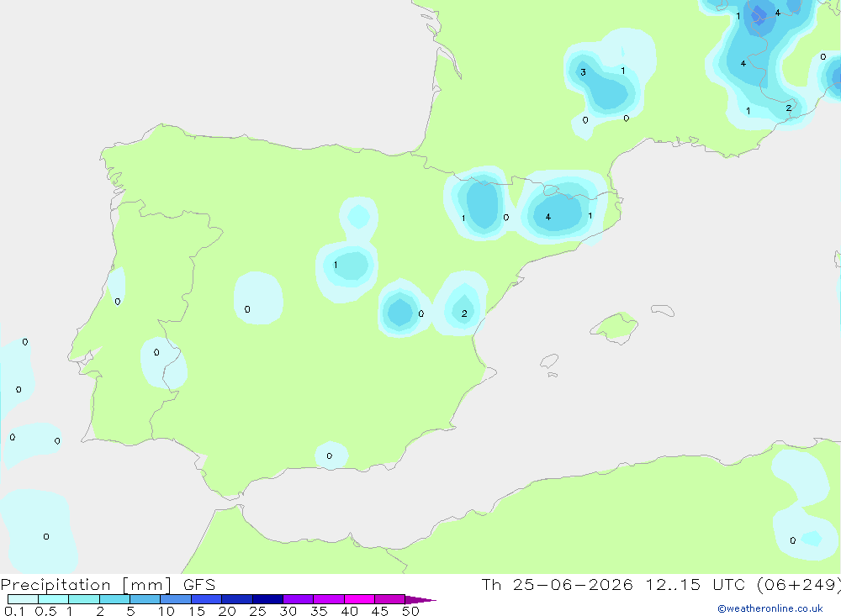Click the "Th 25-06-2026" date text
This screenshot has height=616, width=841.
point(557,584)
